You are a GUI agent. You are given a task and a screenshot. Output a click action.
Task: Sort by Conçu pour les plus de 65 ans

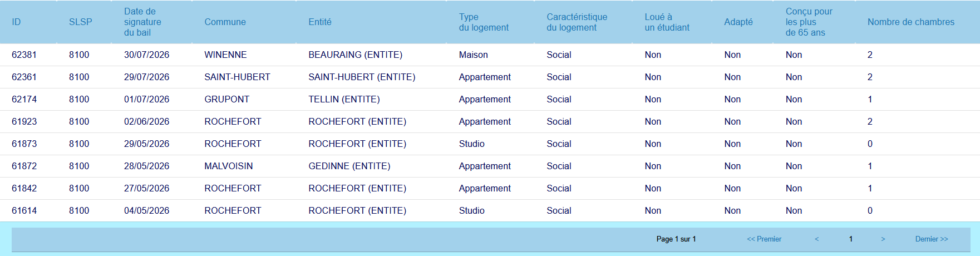(809, 22)
